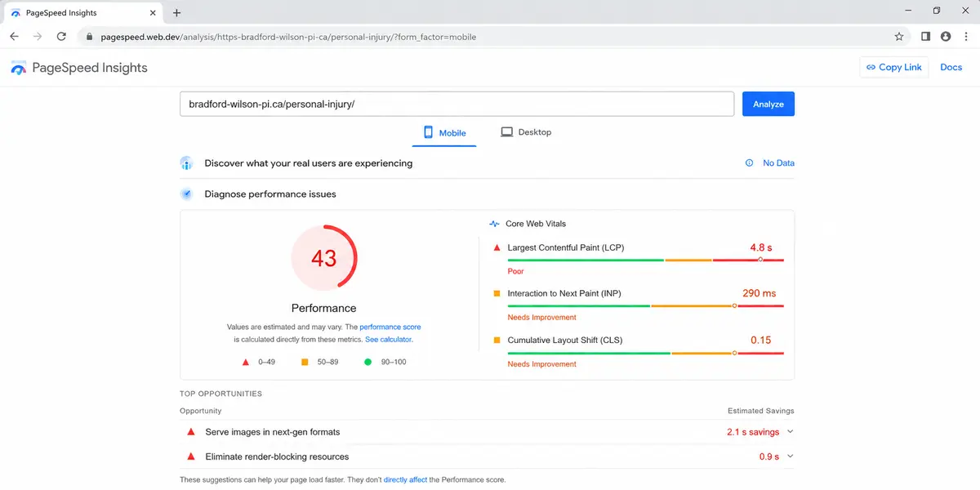The height and width of the screenshot is (490, 980).
Task: Open a new tab with the plus icon
Action: pyautogui.click(x=176, y=12)
